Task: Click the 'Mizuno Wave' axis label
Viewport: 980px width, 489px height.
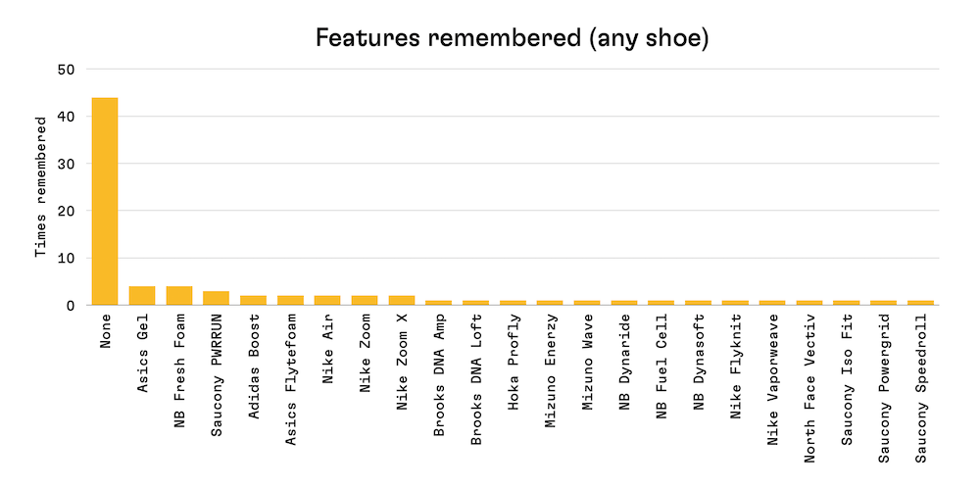Action: [x=587, y=357]
